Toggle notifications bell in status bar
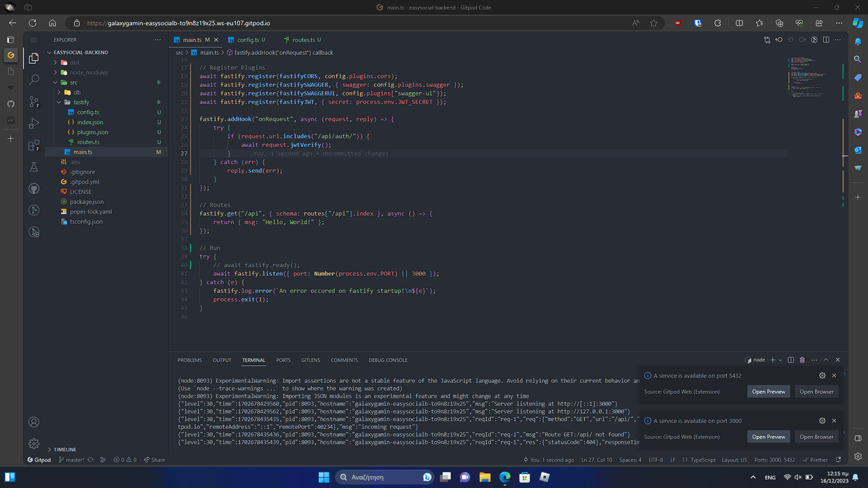This screenshot has width=868, height=488. point(838,460)
